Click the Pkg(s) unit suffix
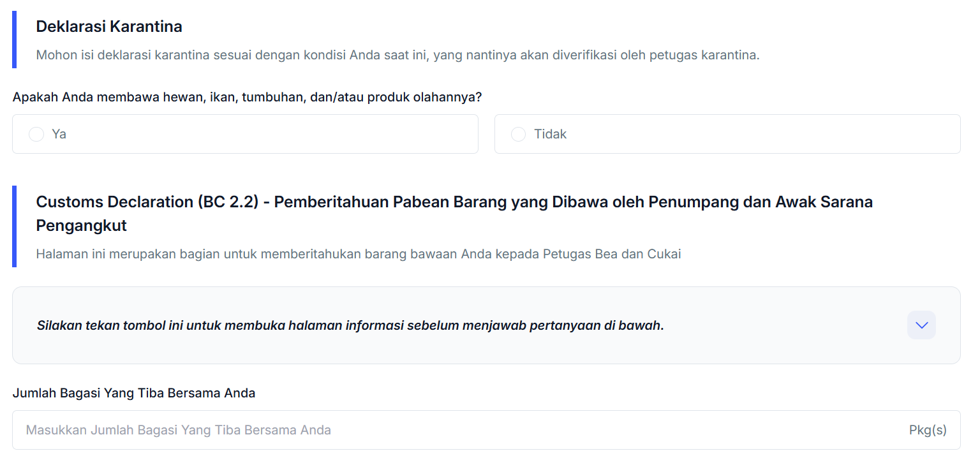This screenshot has width=980, height=458. pos(928,430)
